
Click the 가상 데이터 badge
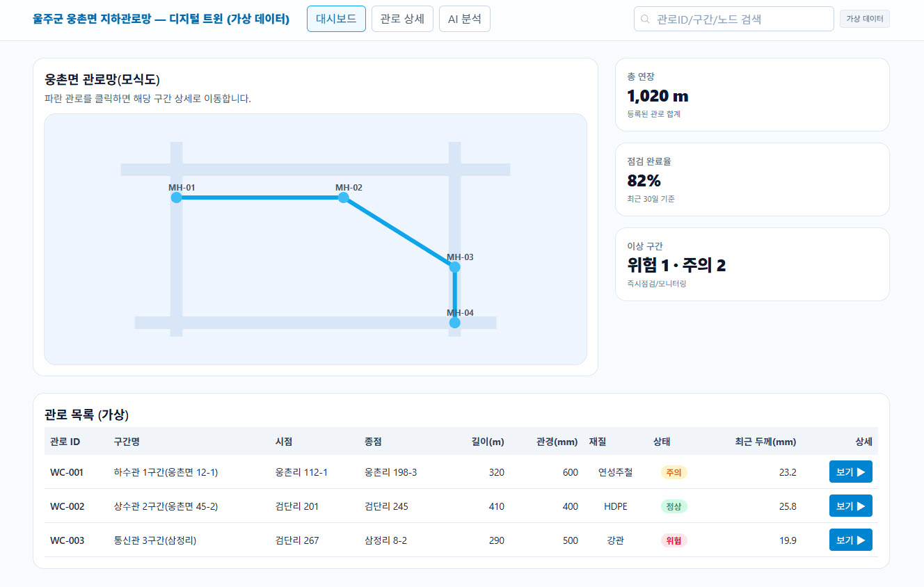865,19
